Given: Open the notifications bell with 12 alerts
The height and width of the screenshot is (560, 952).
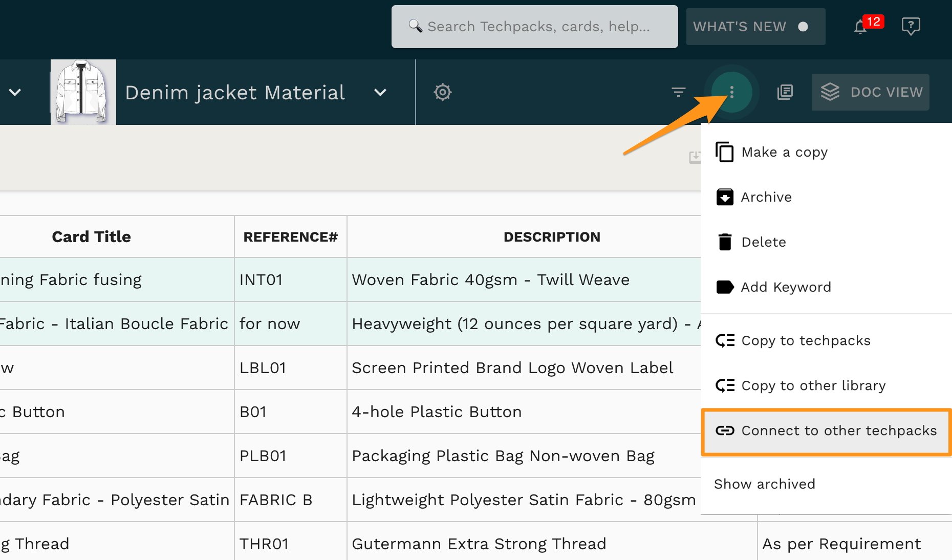Looking at the screenshot, I should tap(861, 27).
